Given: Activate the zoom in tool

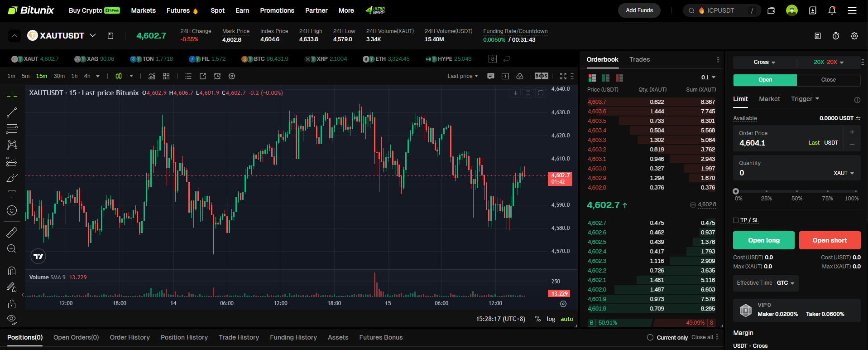Looking at the screenshot, I should click(x=12, y=249).
